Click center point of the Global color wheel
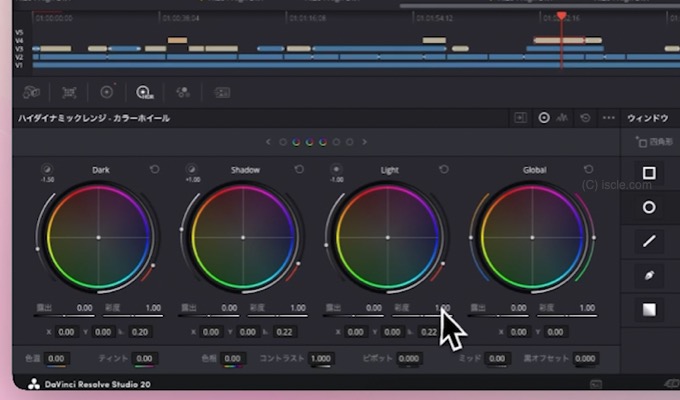Viewport: 680px width, 400px height. pyautogui.click(x=532, y=237)
